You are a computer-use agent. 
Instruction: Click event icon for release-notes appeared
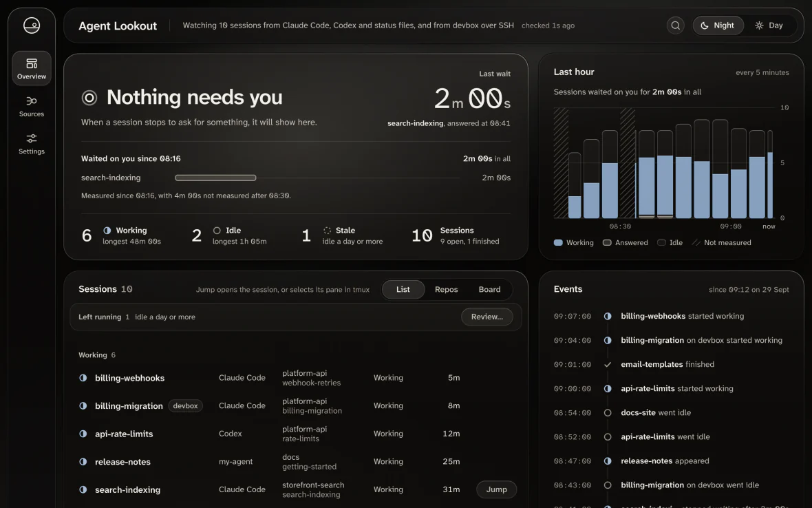(608, 461)
